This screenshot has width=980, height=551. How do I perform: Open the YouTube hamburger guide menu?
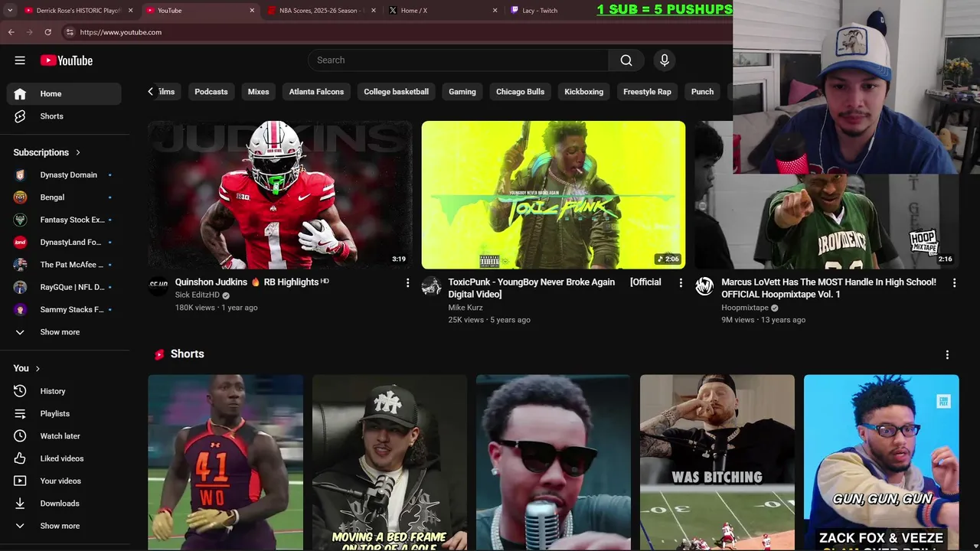click(20, 60)
